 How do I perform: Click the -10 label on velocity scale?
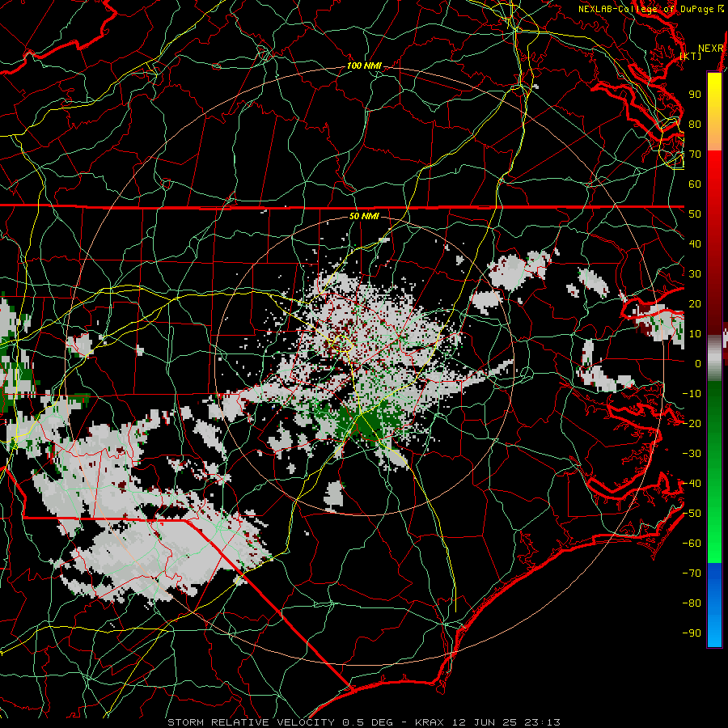pos(692,394)
